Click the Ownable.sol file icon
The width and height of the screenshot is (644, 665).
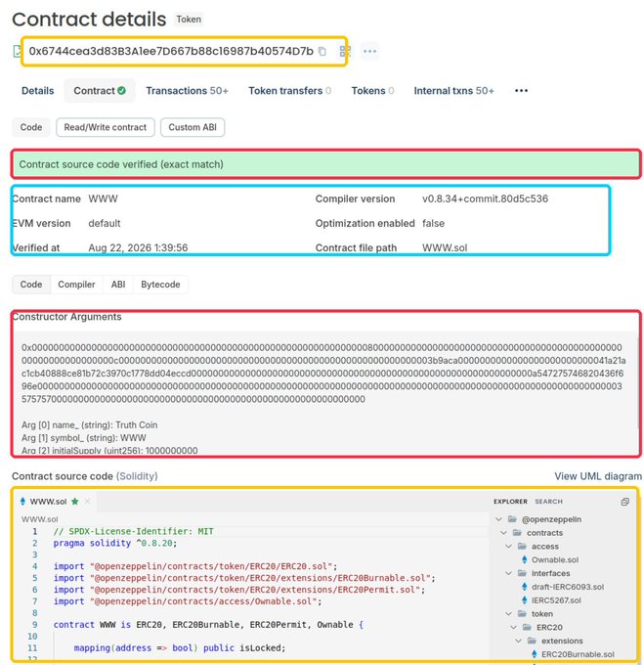(525, 559)
